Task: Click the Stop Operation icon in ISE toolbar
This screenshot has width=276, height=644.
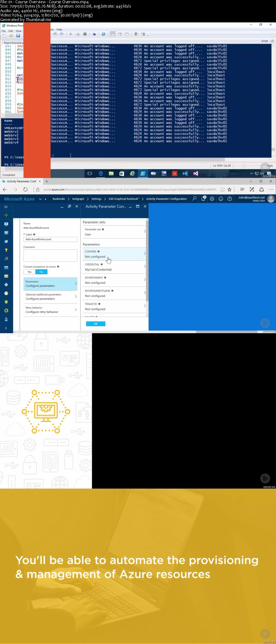Action: [x=85, y=34]
